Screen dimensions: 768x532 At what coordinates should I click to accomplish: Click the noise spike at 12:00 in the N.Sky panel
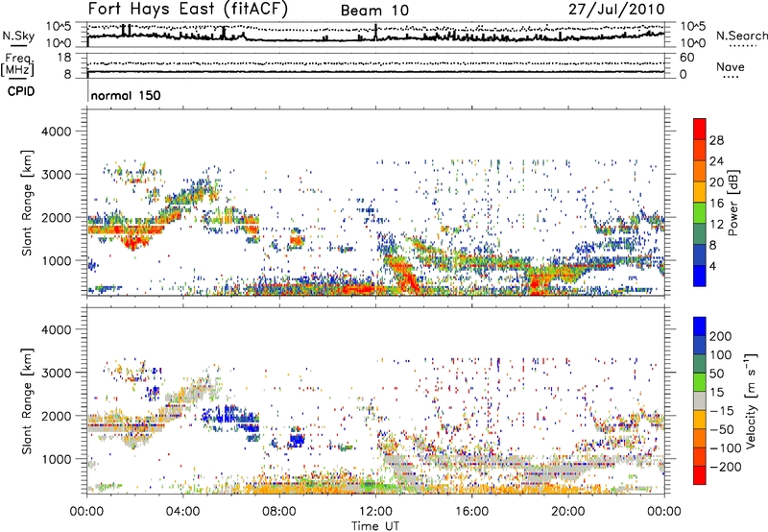pyautogui.click(x=375, y=33)
